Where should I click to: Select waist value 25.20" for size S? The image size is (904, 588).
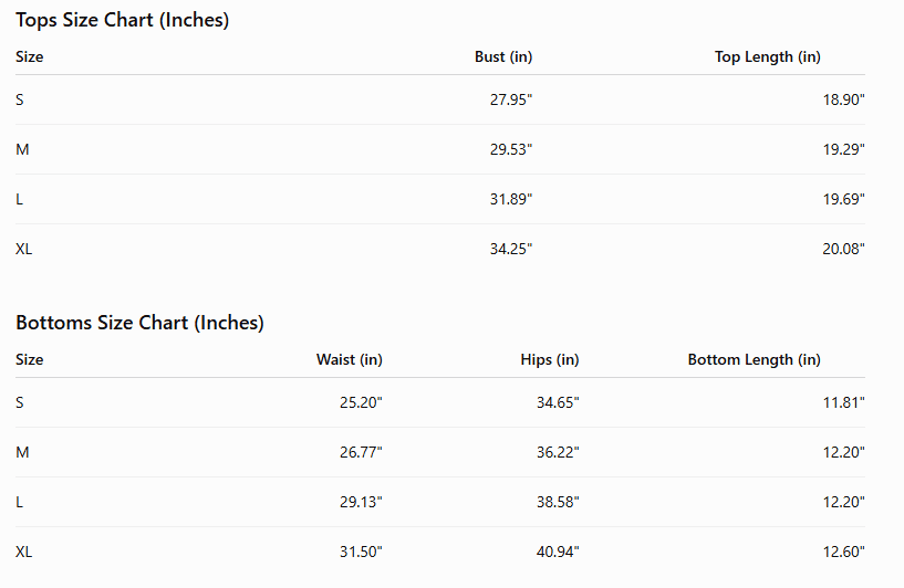(x=361, y=403)
